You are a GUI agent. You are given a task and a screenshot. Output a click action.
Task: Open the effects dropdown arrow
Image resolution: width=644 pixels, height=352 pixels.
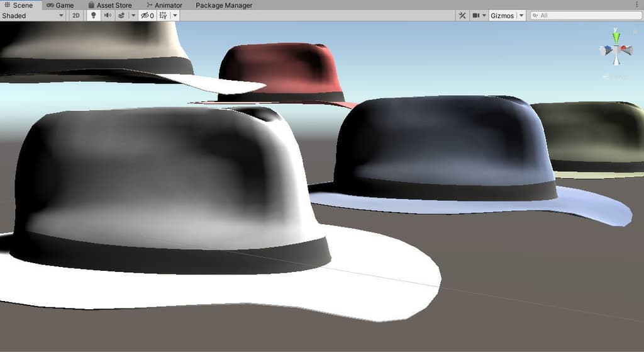coord(133,16)
